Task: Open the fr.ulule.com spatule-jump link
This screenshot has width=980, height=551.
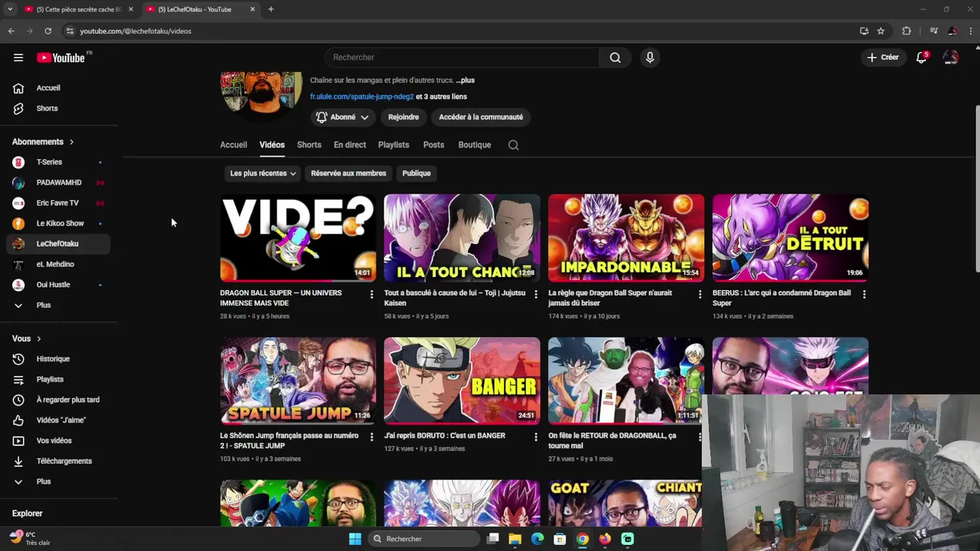Action: tap(361, 96)
